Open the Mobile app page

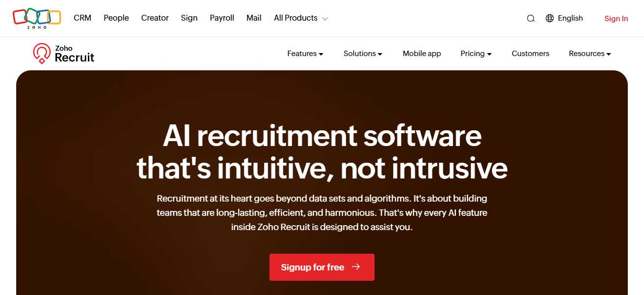(422, 54)
